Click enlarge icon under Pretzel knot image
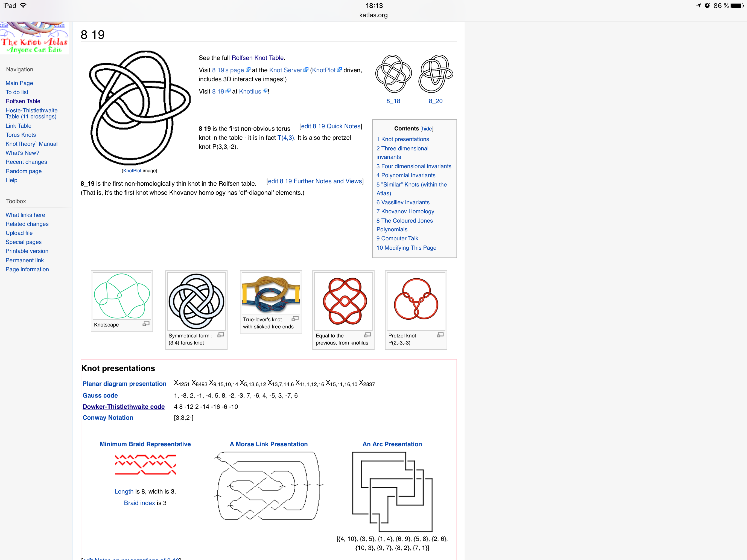Image resolution: width=747 pixels, height=560 pixels. pyautogui.click(x=440, y=335)
